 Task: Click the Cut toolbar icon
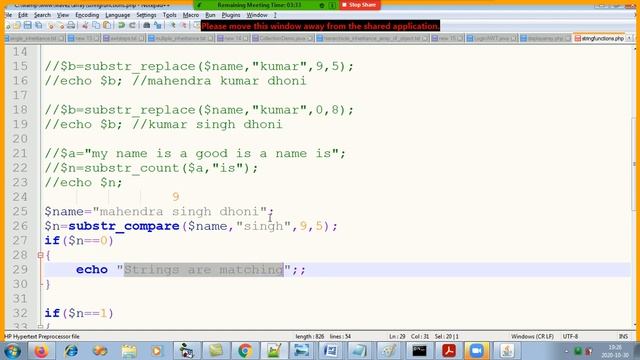(85, 25)
